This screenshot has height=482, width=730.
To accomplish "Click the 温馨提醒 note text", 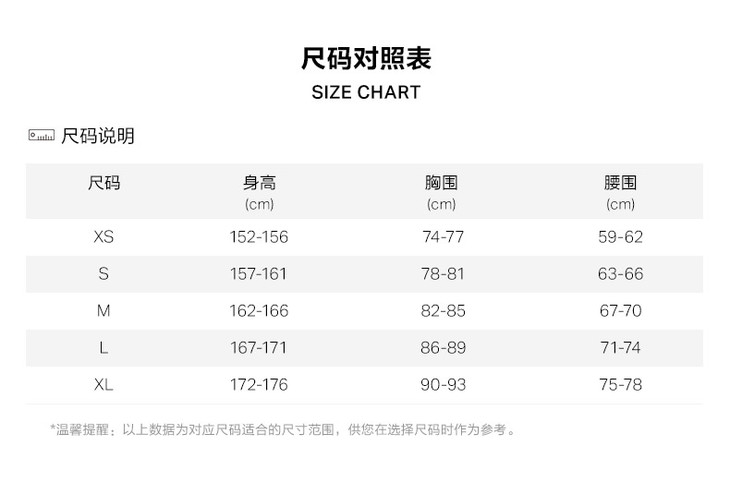I will (x=283, y=430).
